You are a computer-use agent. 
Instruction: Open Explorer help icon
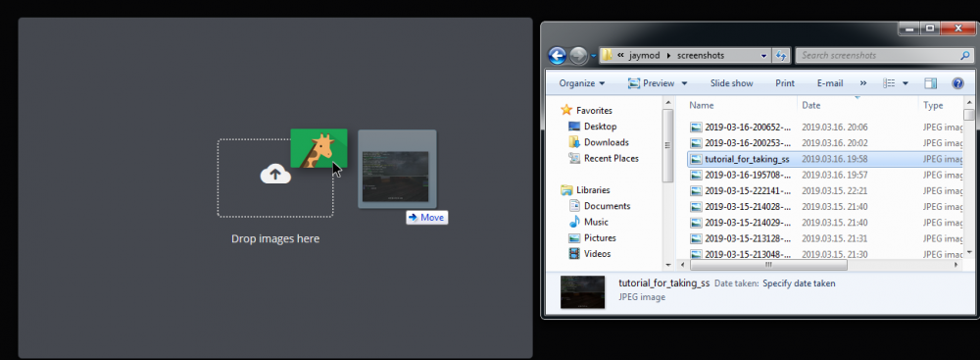click(x=957, y=83)
